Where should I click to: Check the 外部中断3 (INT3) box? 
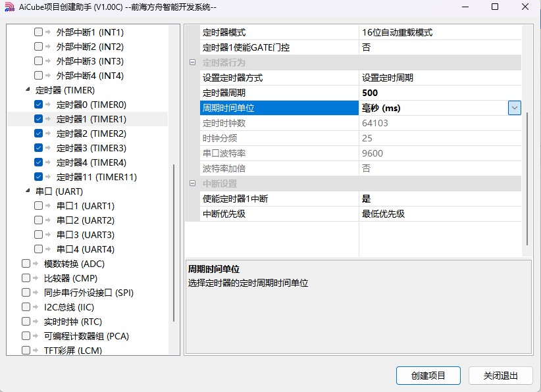(38, 61)
